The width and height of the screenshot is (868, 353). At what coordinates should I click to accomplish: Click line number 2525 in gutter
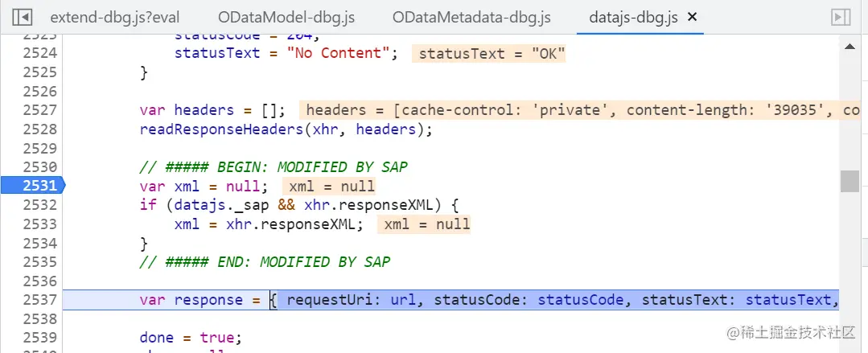(40, 72)
